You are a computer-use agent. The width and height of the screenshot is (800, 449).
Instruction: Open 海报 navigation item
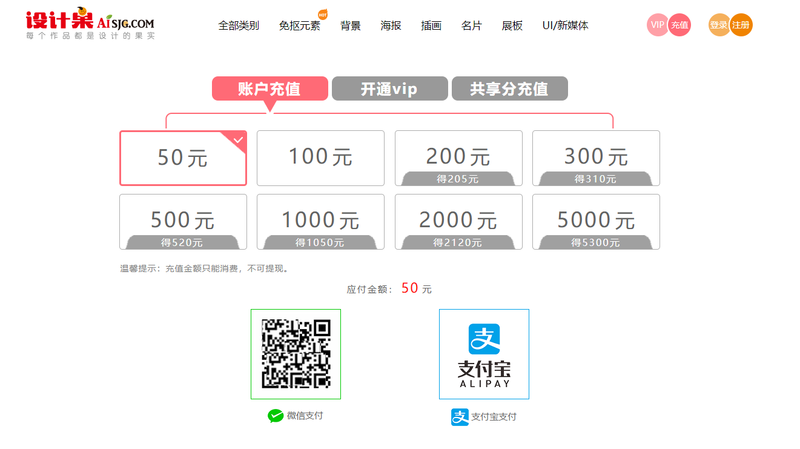[391, 26]
